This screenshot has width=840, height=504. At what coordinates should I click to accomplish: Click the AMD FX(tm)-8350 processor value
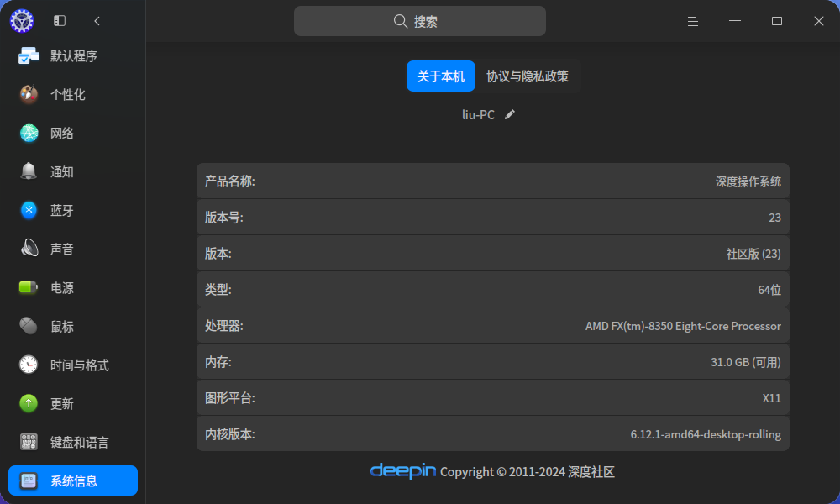pos(683,326)
